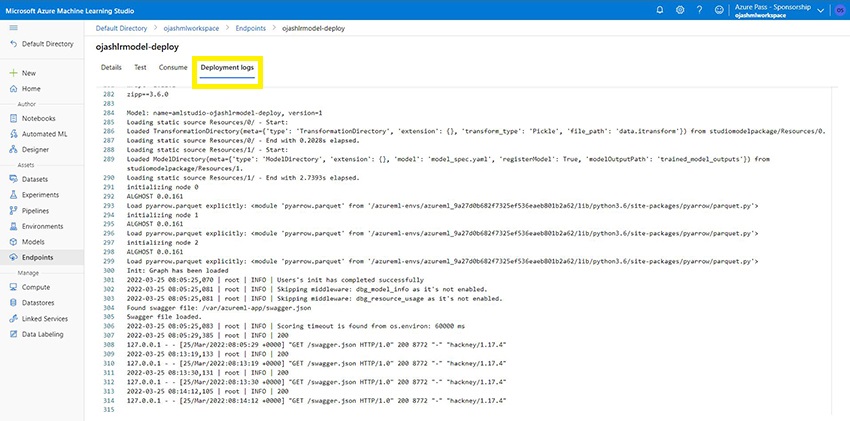
Task: Open the Datasets sidebar item
Action: click(x=42, y=179)
